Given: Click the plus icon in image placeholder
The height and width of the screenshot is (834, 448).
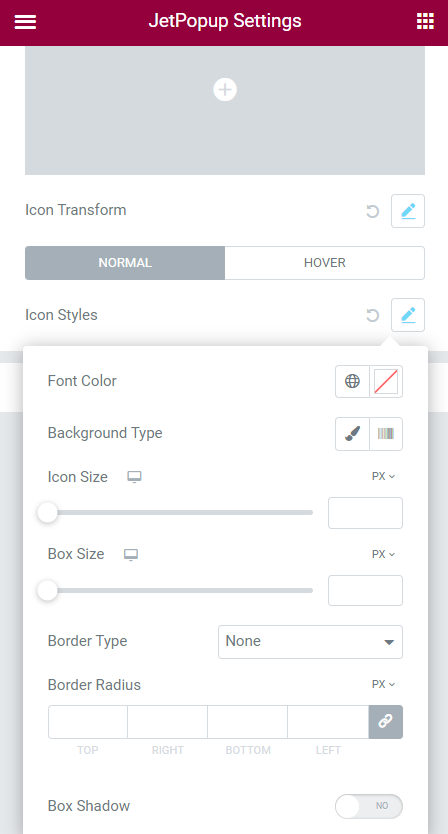Looking at the screenshot, I should [225, 89].
